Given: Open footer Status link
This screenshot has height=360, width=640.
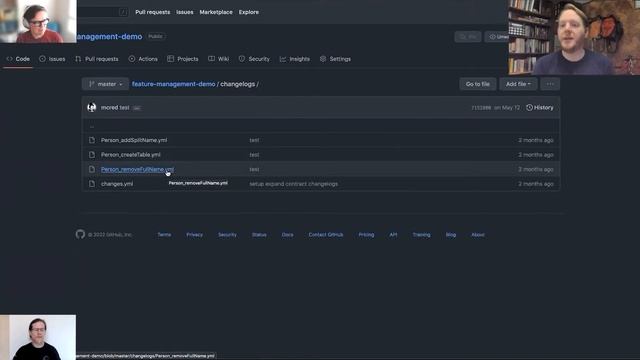Looking at the screenshot, I should (259, 235).
